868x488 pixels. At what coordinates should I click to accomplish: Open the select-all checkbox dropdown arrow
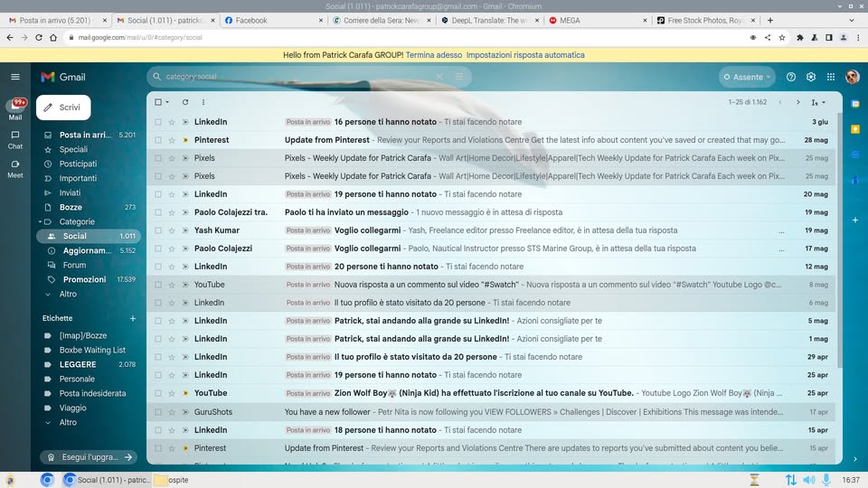click(167, 102)
